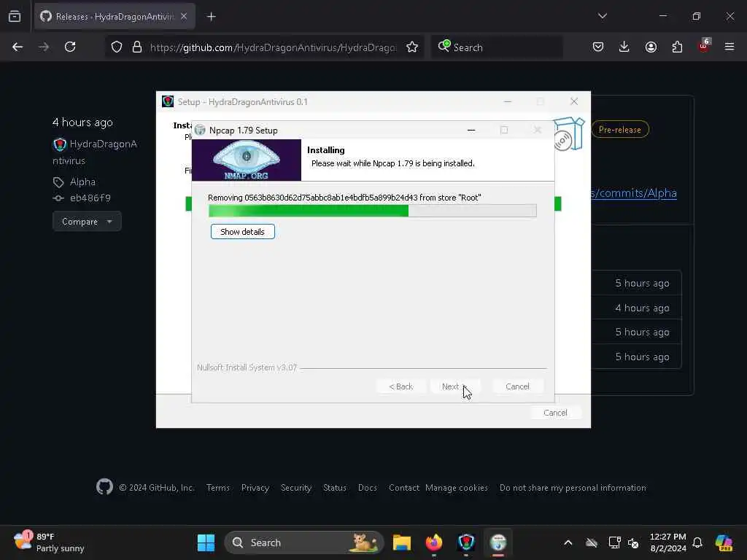Open site security padlock info
The image size is (747, 560).
pyautogui.click(x=136, y=47)
